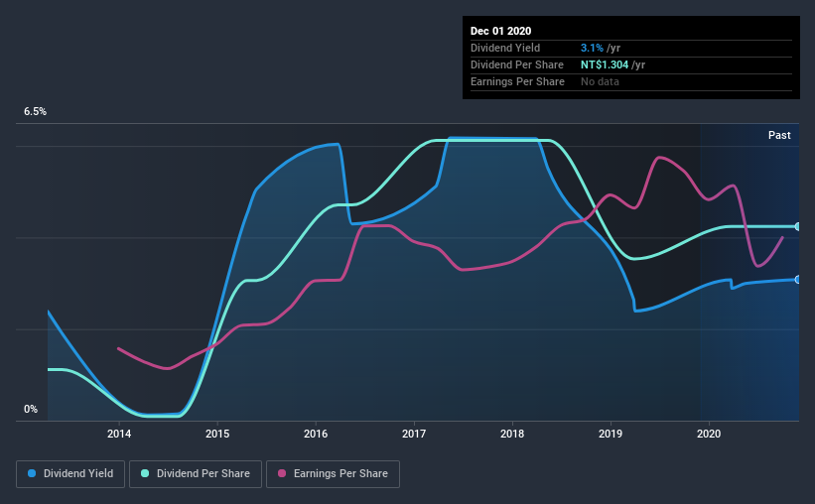The image size is (815, 504).
Task: Click the 2018 x-axis label
Action: 512,434
